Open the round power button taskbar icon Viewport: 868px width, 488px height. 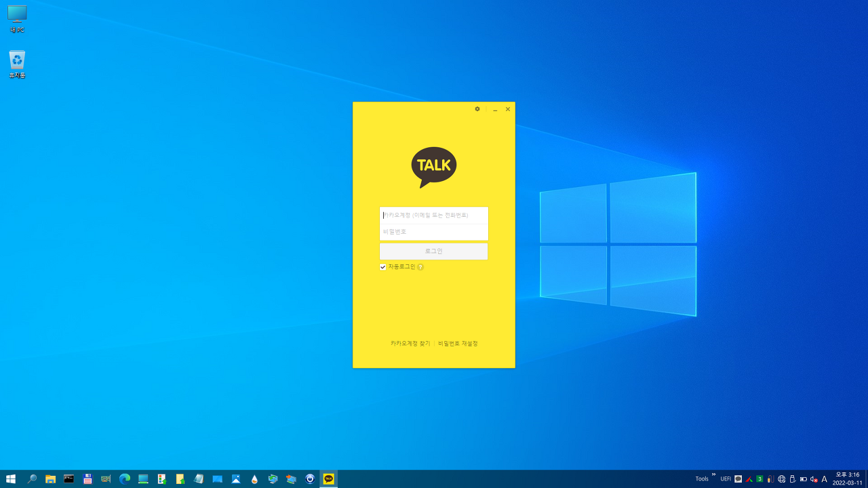[310, 479]
